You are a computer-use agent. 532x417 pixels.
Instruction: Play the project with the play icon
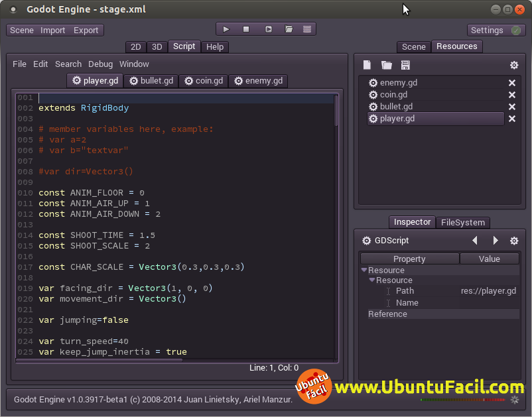[226, 29]
